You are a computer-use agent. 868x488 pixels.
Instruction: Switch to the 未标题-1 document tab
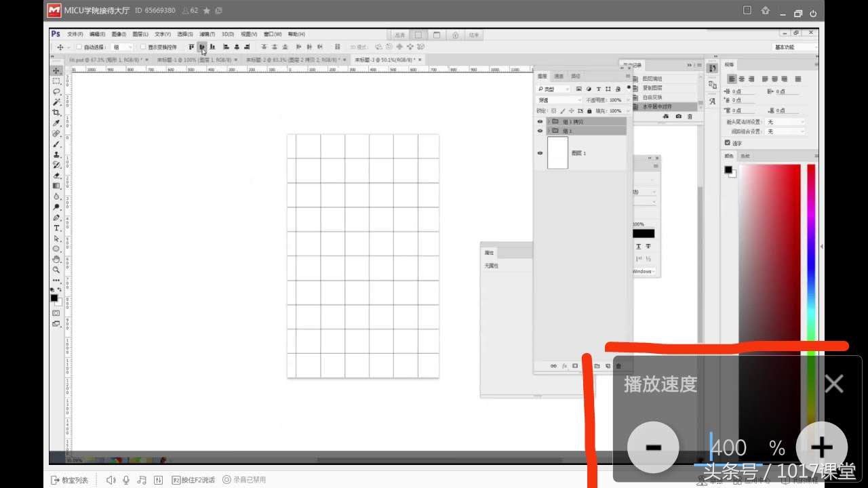click(x=195, y=60)
